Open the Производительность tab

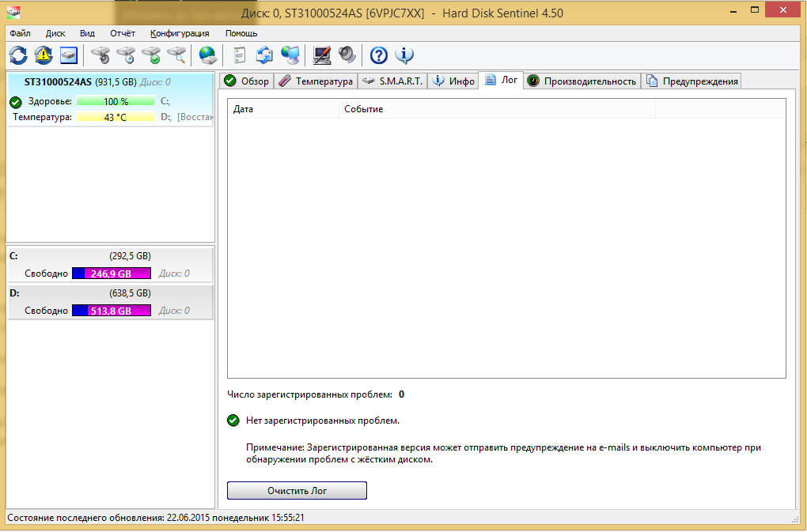(x=582, y=81)
